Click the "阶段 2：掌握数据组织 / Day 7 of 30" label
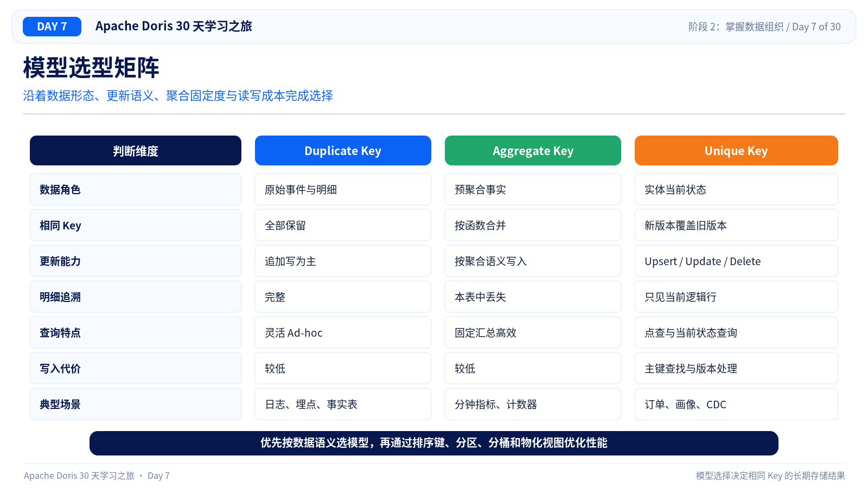Screen dimensions: 868x488 pos(764,27)
